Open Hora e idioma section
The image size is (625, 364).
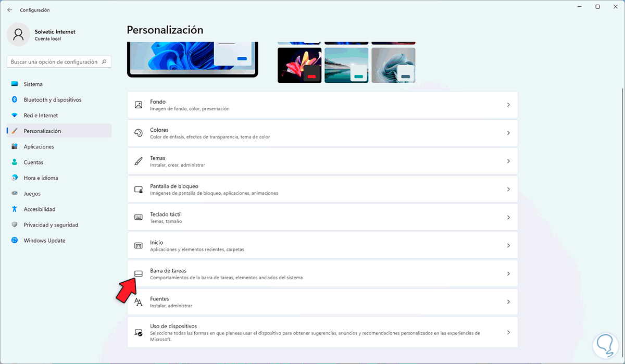(59, 178)
